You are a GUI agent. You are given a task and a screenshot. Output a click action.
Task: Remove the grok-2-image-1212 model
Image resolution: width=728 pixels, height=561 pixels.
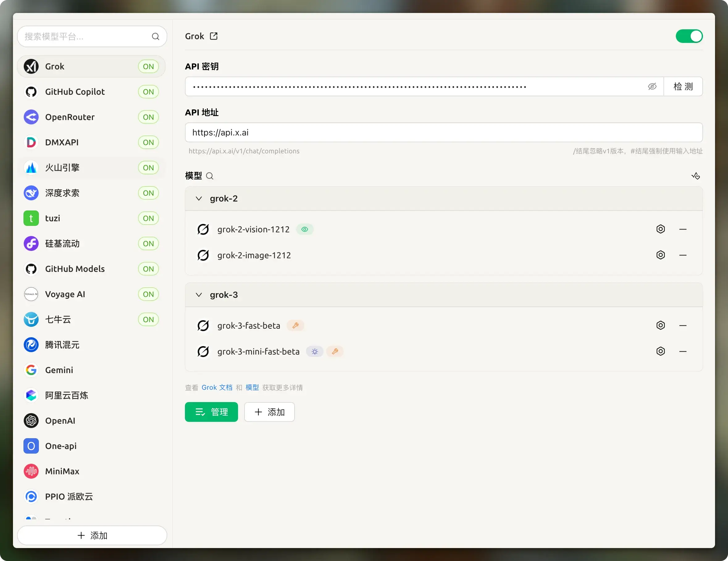683,255
